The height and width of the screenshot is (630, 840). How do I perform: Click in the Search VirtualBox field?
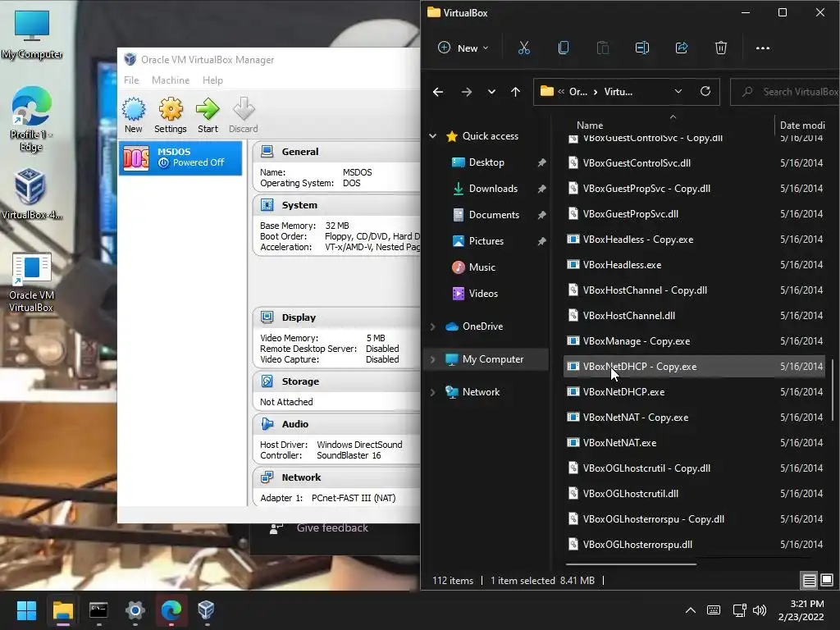[785, 92]
